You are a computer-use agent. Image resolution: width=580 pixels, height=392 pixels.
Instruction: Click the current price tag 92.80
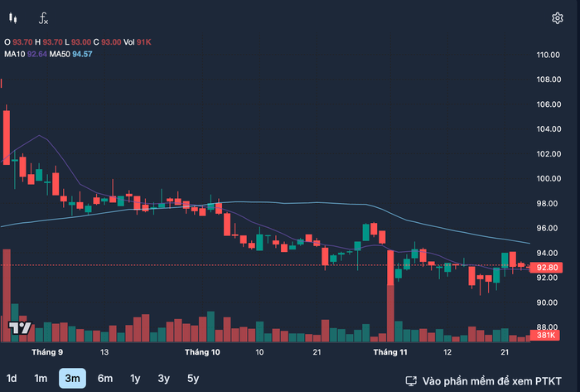pyautogui.click(x=546, y=268)
